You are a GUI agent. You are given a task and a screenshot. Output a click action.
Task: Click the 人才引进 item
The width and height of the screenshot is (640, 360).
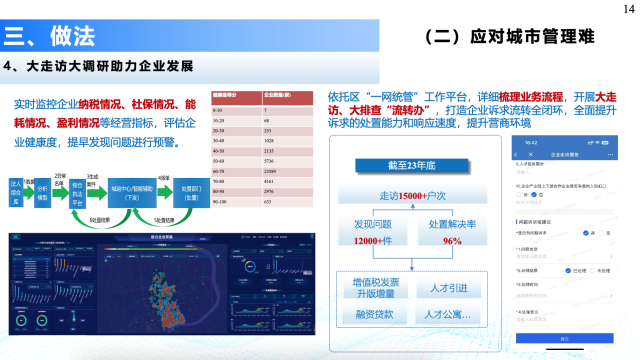[x=449, y=288]
